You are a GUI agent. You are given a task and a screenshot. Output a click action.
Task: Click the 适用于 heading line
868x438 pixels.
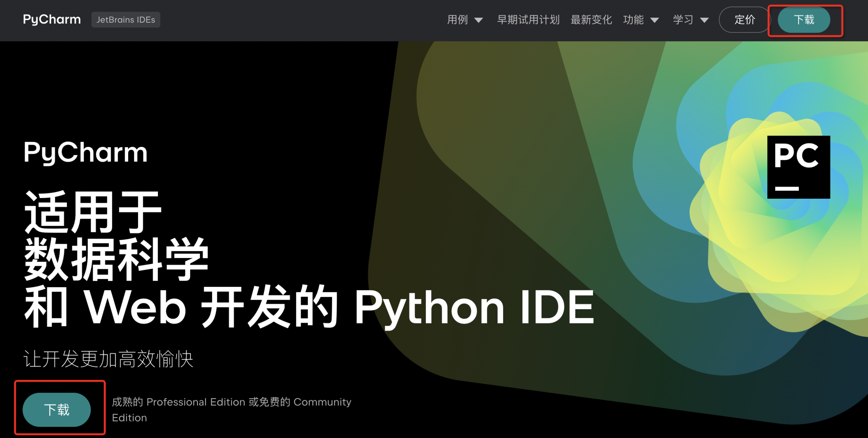pos(93,212)
